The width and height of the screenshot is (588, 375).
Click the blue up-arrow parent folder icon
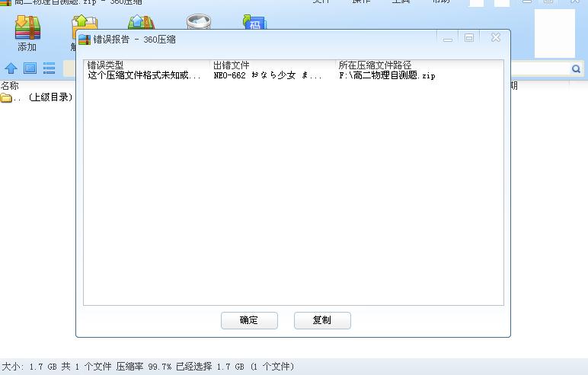coord(11,68)
